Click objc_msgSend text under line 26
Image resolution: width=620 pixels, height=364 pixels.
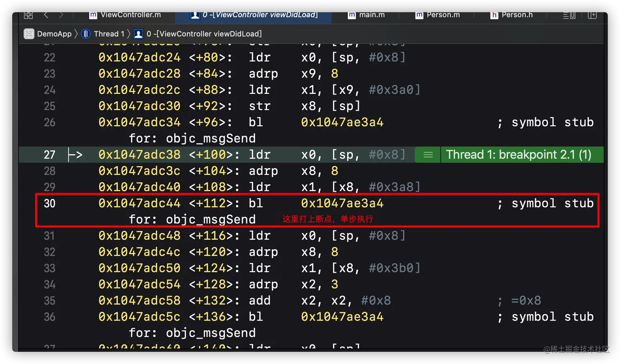tap(211, 139)
